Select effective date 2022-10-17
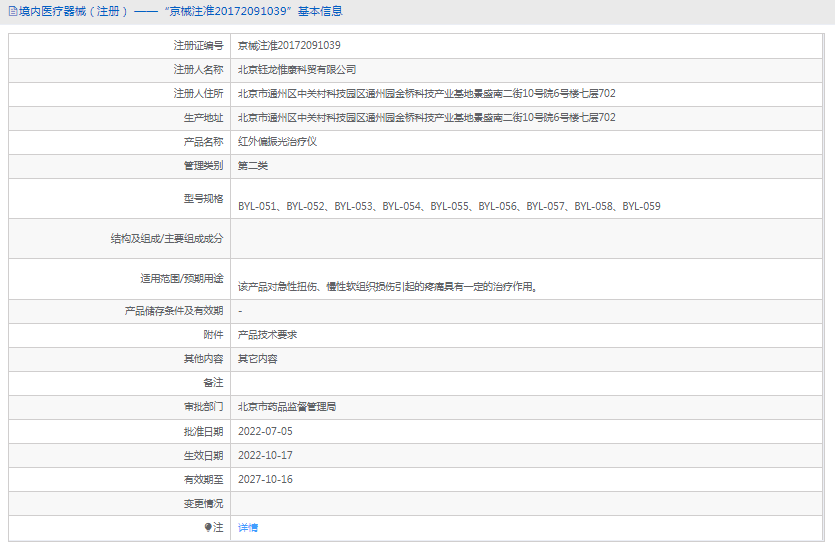 point(265,455)
